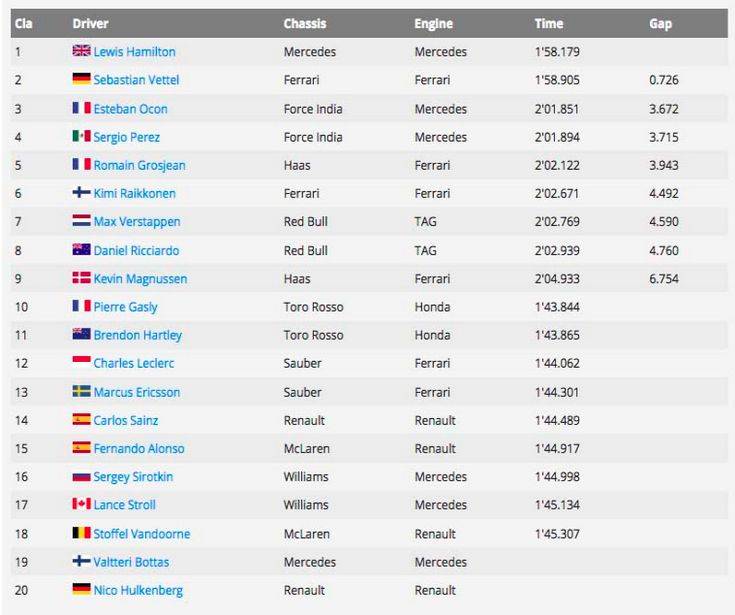Click the Nico Hulkenberg driver link

pyautogui.click(x=138, y=590)
